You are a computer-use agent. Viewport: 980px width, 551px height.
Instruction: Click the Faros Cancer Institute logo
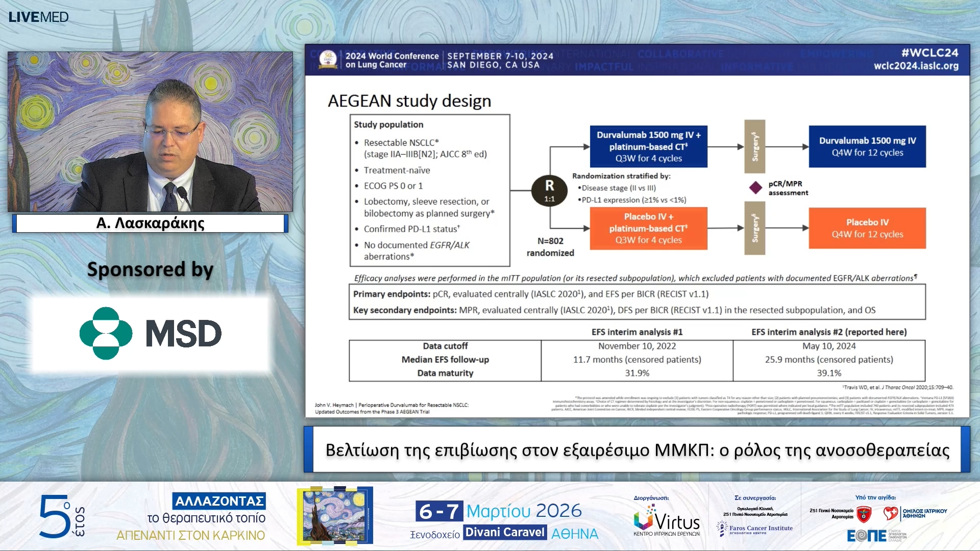pos(754,529)
